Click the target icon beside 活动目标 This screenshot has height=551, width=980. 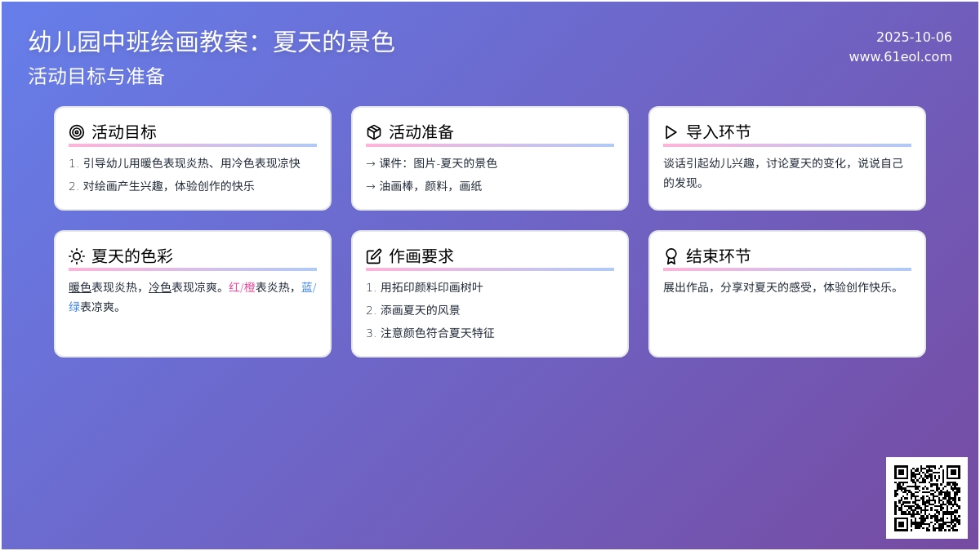tap(77, 132)
